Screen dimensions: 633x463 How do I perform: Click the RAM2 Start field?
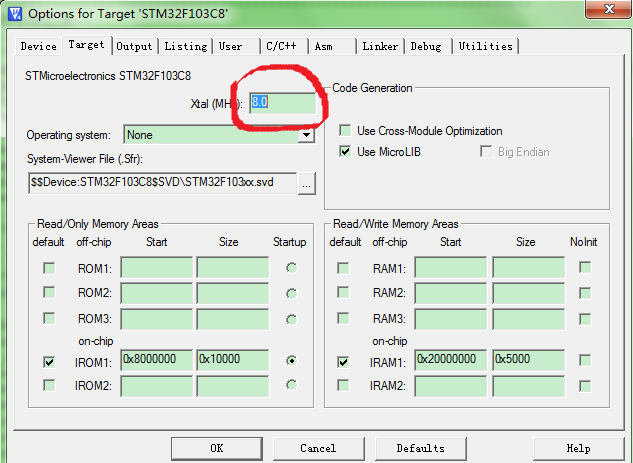pyautogui.click(x=451, y=293)
